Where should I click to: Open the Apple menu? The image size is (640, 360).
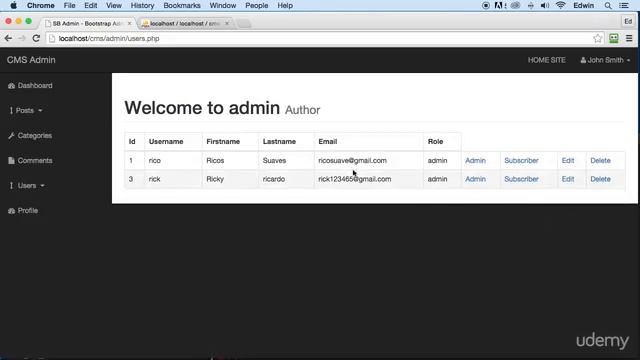click(x=13, y=5)
